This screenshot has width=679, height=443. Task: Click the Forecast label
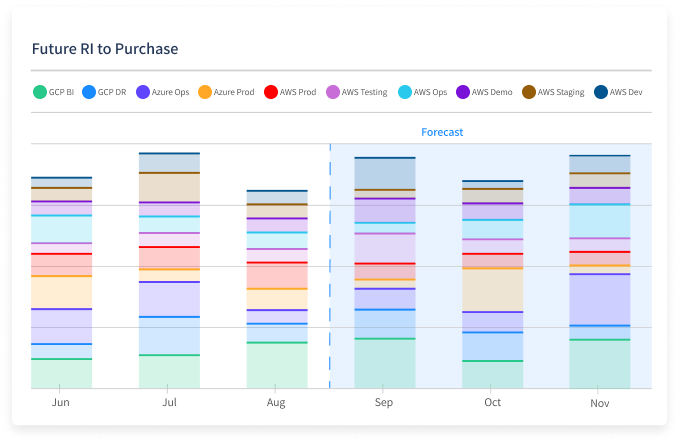[x=442, y=132]
